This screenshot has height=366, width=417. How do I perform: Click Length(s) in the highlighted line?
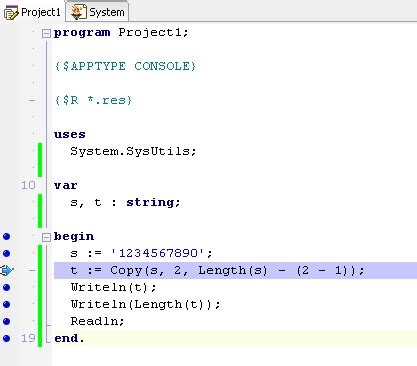tap(233, 270)
